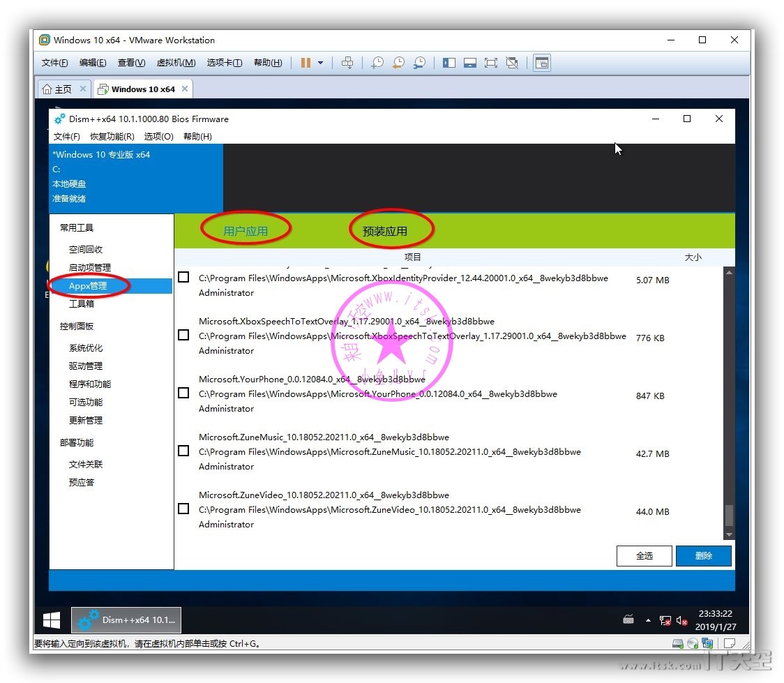Close the 主页 tab
The height and width of the screenshot is (683, 784).
coord(83,89)
